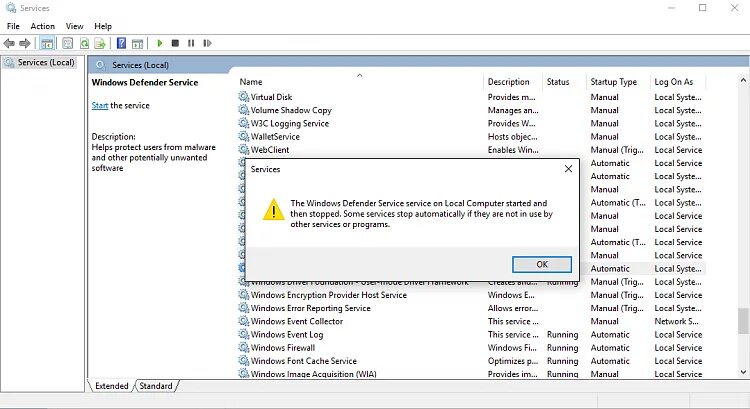The height and width of the screenshot is (409, 750).
Task: Click the green Start Service icon
Action: click(x=160, y=44)
